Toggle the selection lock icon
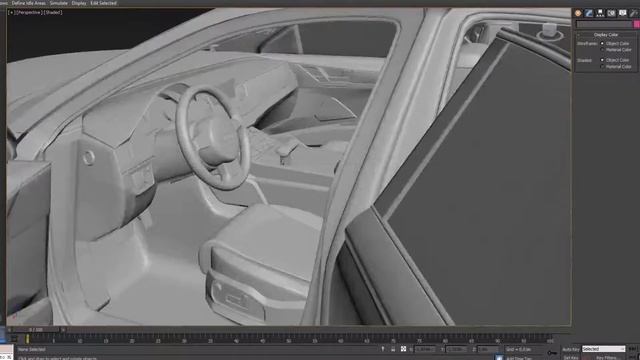Screen dimensions: 640x360 click(x=393, y=349)
